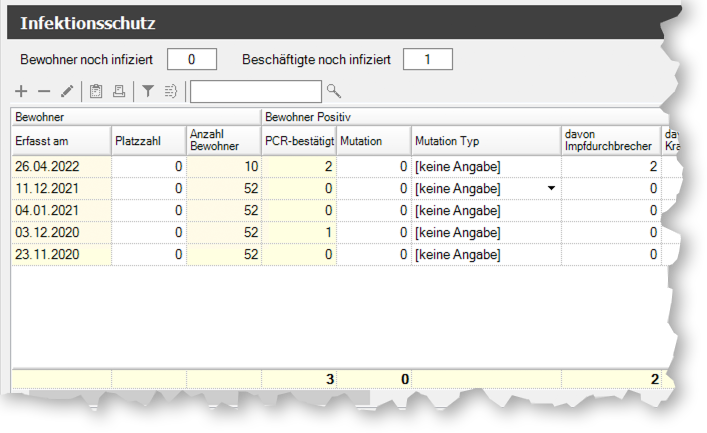
Task: Click the magnifying glass search icon
Action: click(334, 92)
